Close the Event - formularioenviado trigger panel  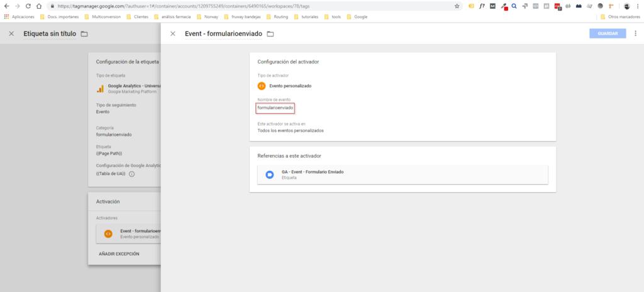[173, 34]
